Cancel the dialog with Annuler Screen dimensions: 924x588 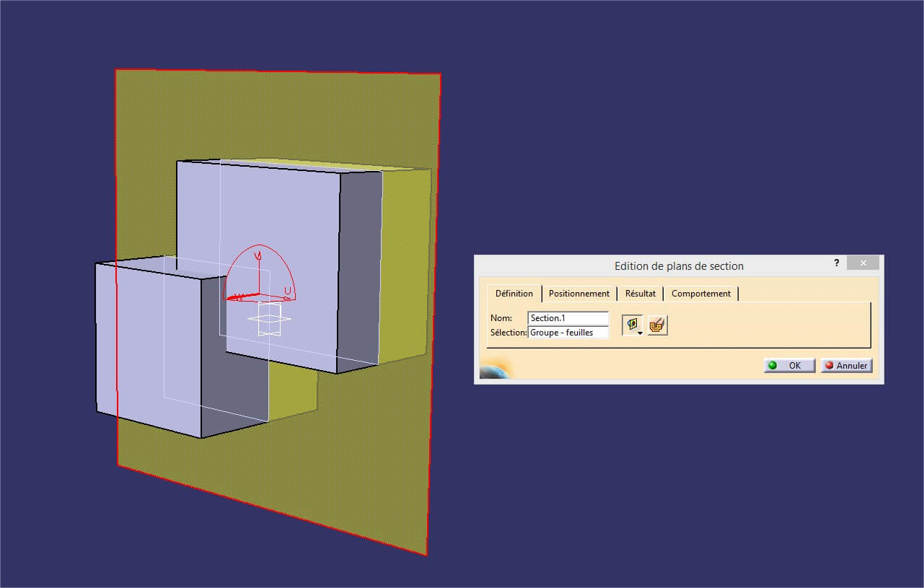pyautogui.click(x=845, y=365)
